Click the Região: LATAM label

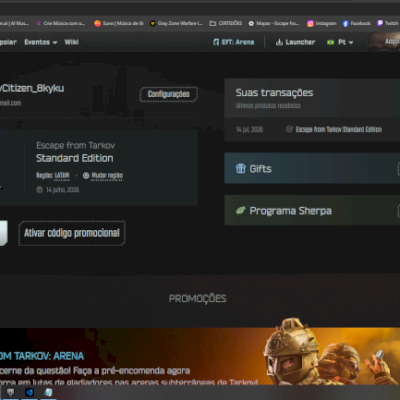[x=53, y=175]
